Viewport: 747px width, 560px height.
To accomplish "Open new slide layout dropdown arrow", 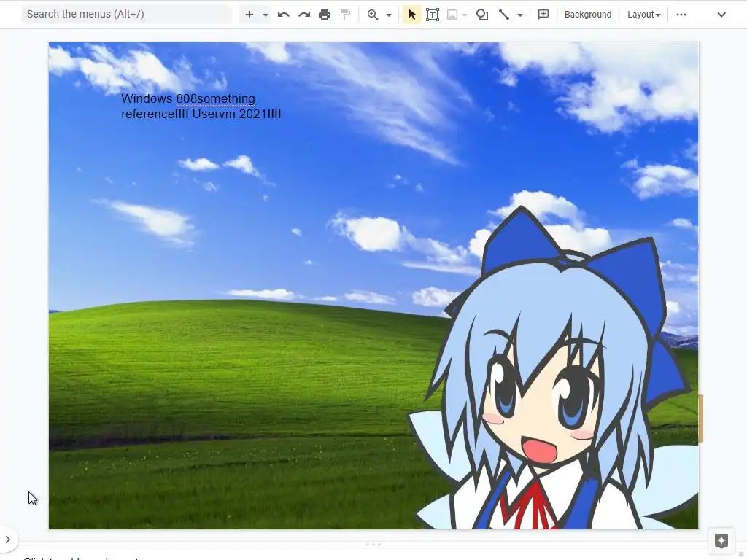I will tap(266, 15).
